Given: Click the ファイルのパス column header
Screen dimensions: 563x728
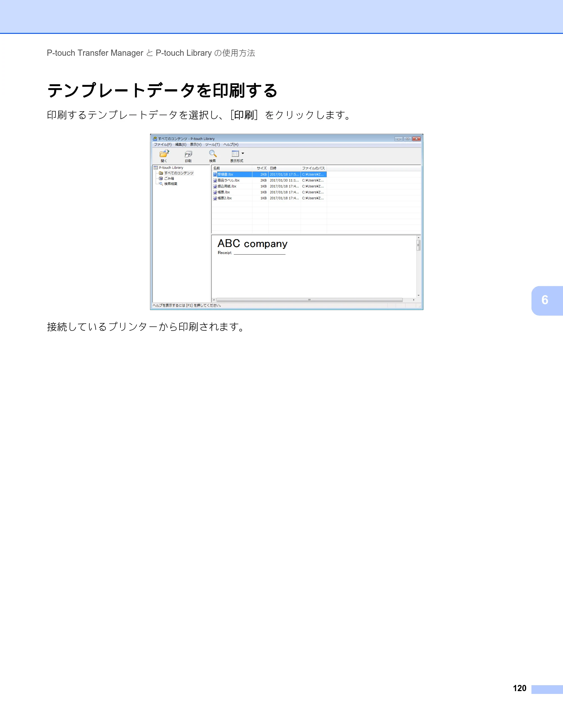Looking at the screenshot, I should (x=314, y=168).
